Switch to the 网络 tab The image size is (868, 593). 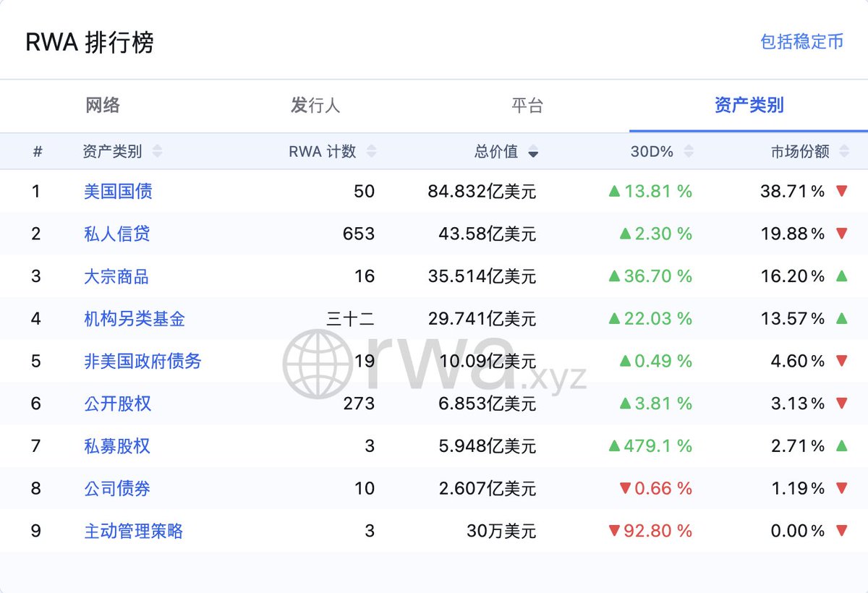(x=103, y=106)
